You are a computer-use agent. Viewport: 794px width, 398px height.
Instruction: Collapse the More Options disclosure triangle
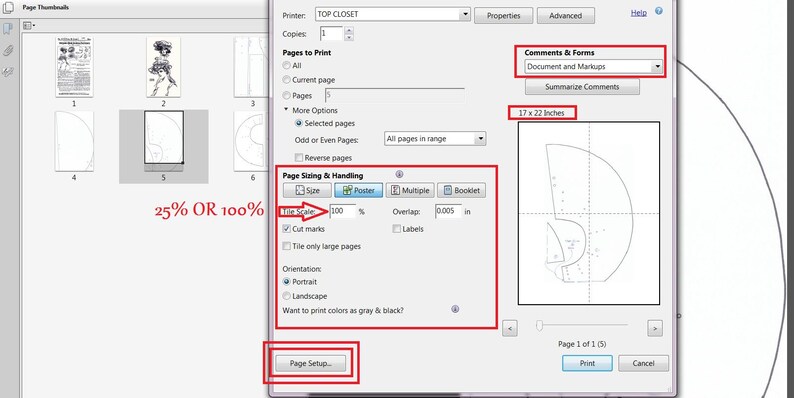286,109
